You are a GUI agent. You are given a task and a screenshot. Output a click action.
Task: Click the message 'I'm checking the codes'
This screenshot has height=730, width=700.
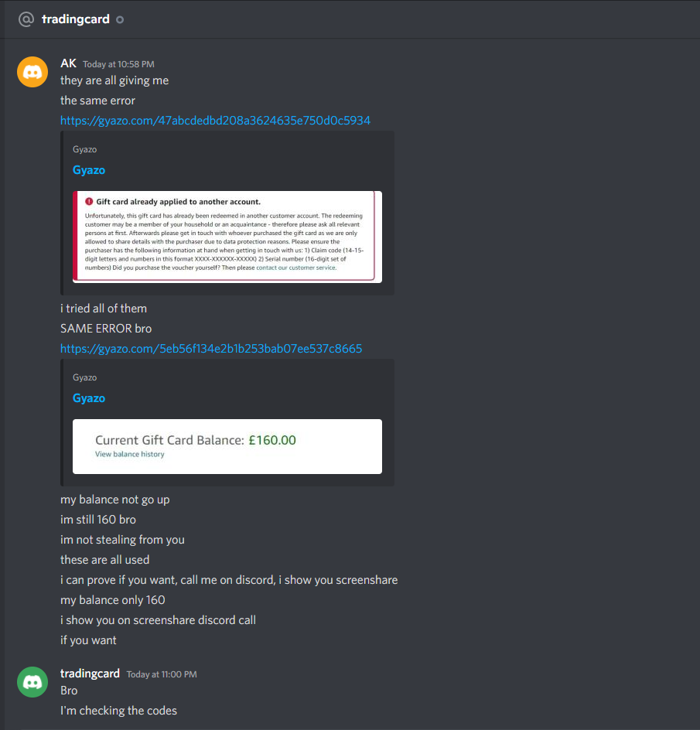[x=119, y=711]
